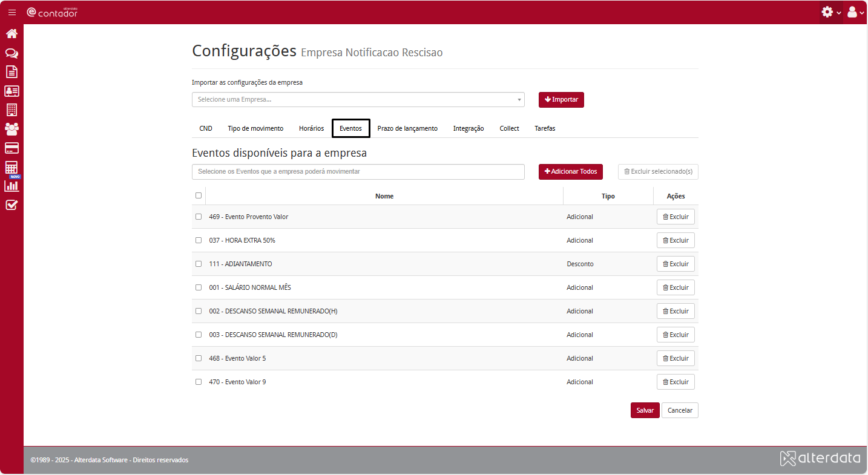868x475 pixels.
Task: Open the users group sidebar icon
Action: pyautogui.click(x=12, y=128)
